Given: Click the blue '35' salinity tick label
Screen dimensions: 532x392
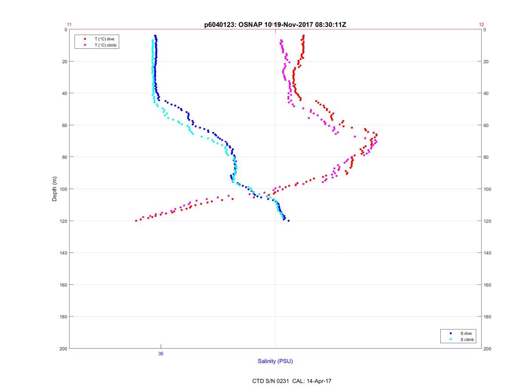Looking at the screenshot, I should (x=160, y=353).
